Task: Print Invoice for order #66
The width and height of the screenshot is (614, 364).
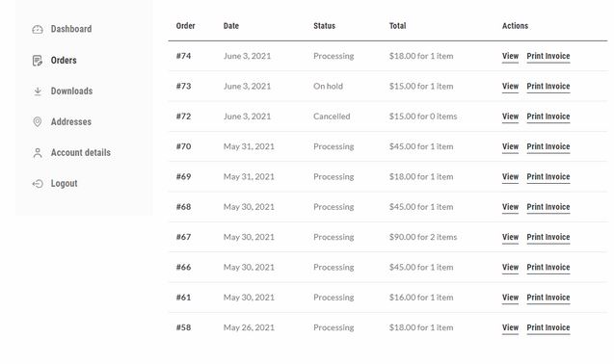Action: (x=548, y=267)
